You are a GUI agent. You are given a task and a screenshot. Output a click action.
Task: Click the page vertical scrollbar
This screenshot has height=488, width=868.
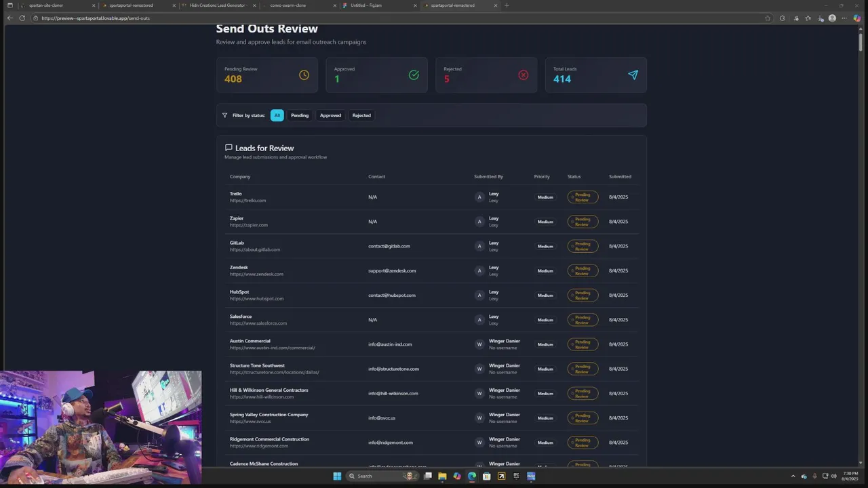(861, 41)
